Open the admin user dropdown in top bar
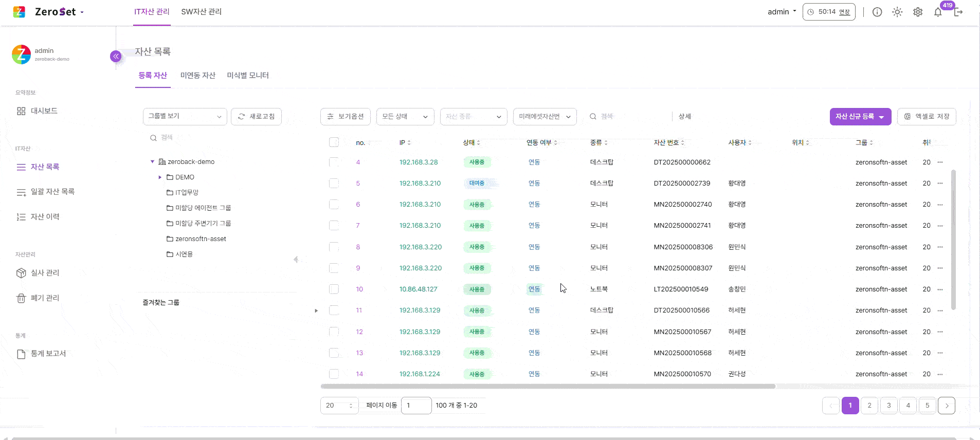The width and height of the screenshot is (980, 440). coord(782,12)
